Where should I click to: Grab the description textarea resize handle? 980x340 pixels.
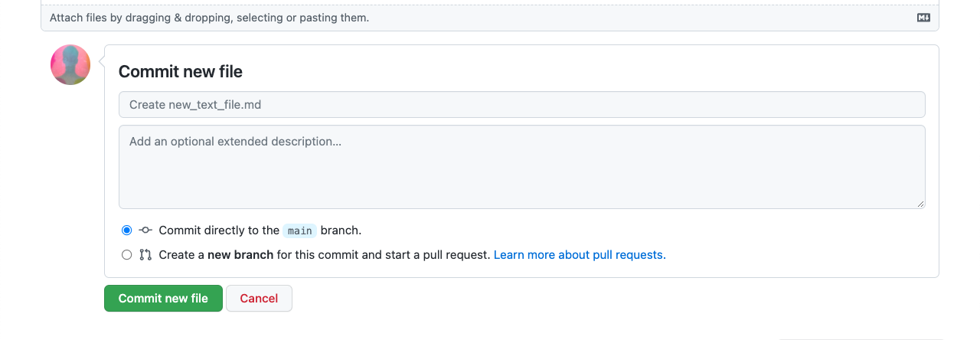tap(920, 204)
